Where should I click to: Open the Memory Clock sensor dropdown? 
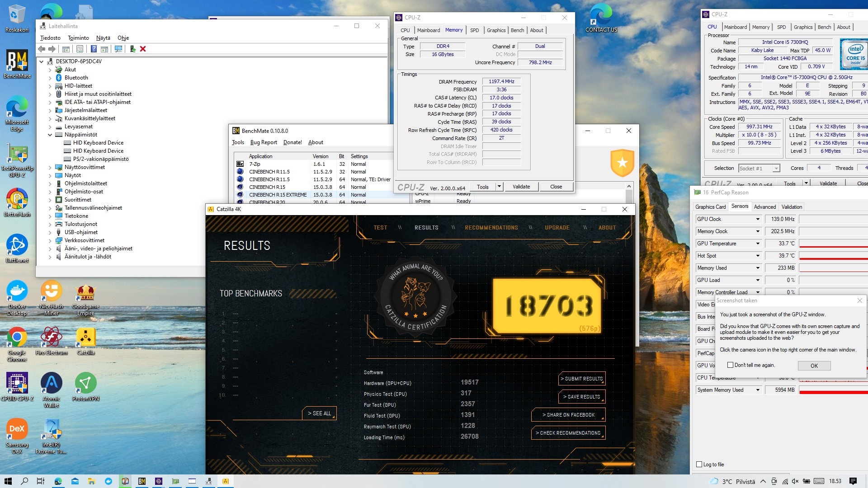pos(758,231)
